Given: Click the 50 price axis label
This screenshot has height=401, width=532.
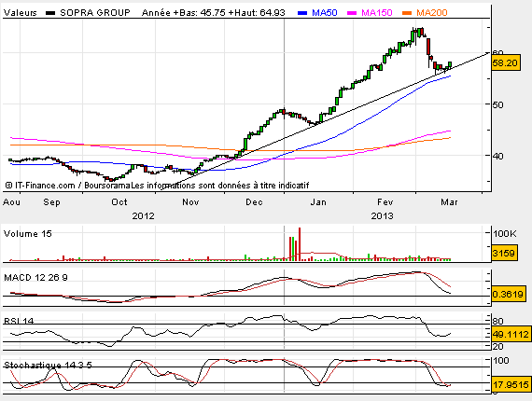Looking at the screenshot, I should pos(498,104).
